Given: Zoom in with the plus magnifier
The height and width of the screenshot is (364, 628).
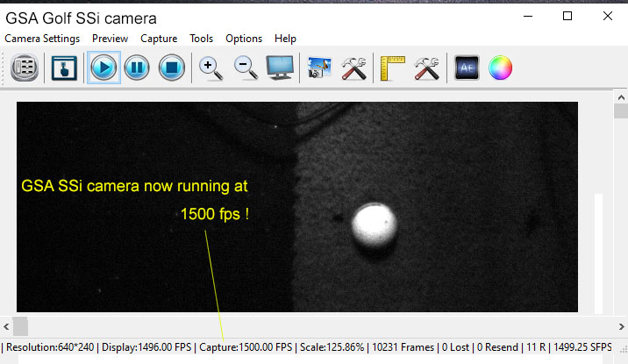Looking at the screenshot, I should 211,68.
